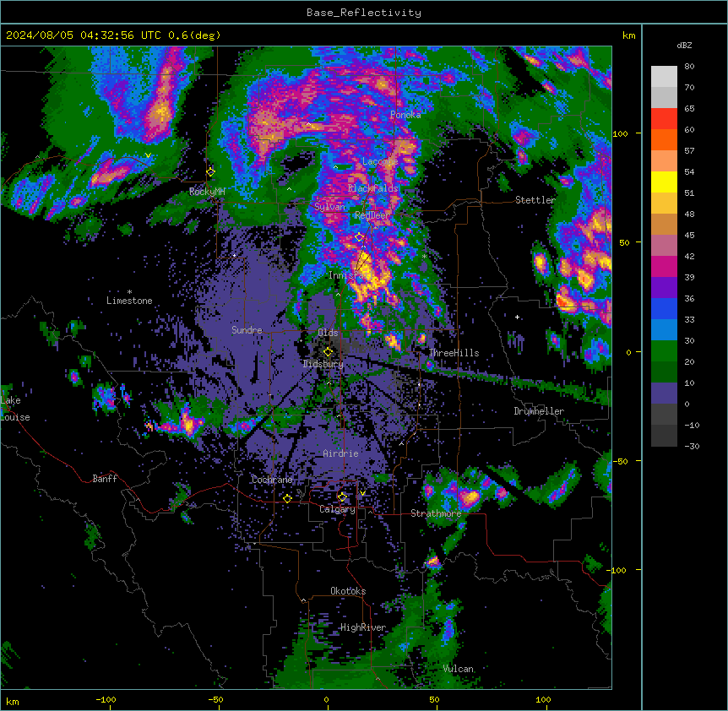Select the brown 45-48 dBZ legend swatch
The width and height of the screenshot is (728, 711).
pyautogui.click(x=664, y=224)
